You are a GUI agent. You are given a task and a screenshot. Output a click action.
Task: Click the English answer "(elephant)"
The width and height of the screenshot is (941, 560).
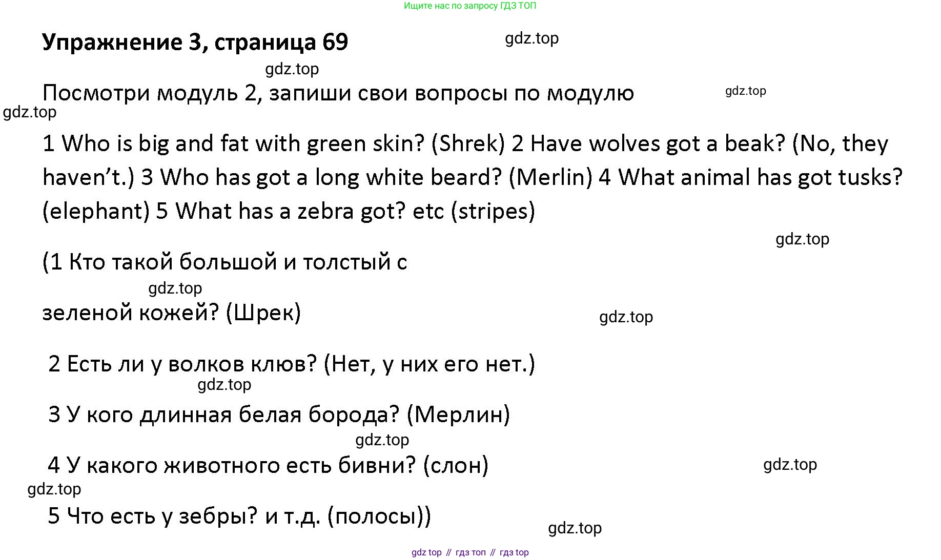coord(96,211)
